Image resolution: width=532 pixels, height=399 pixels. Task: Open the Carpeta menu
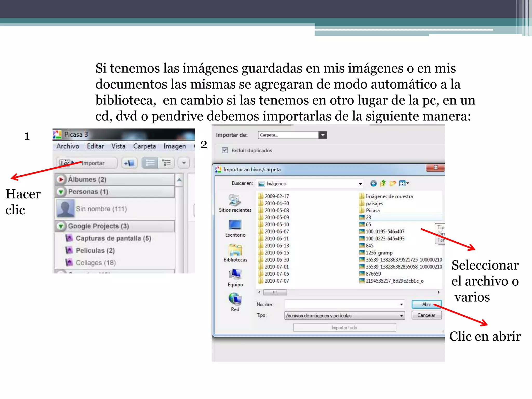click(x=144, y=146)
